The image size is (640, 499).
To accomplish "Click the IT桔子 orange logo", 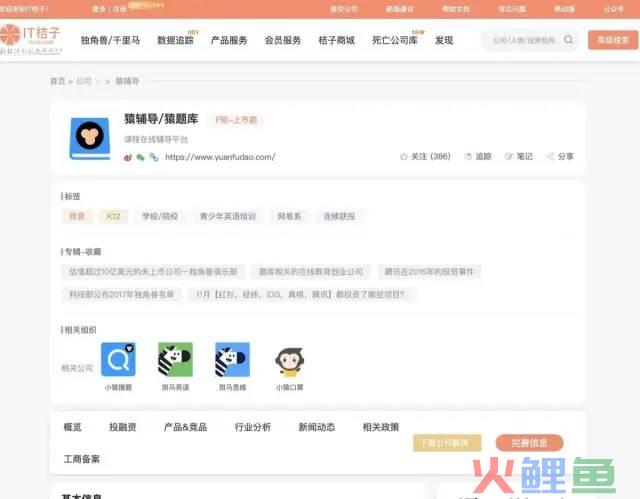I will (30, 38).
